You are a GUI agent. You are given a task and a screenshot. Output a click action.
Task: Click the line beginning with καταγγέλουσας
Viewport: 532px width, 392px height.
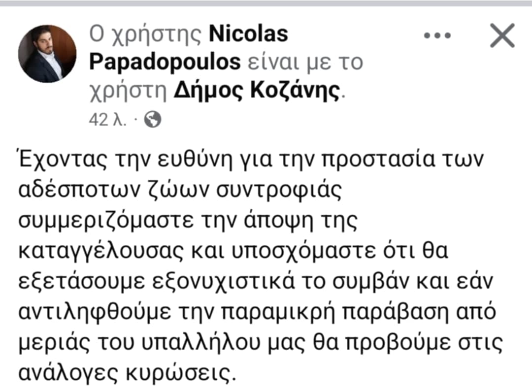point(233,251)
